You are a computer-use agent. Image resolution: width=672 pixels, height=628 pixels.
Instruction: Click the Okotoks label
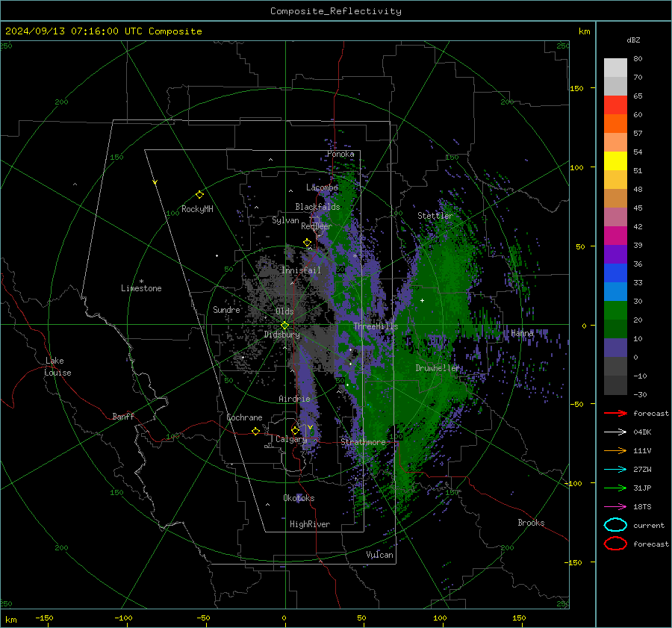pyautogui.click(x=299, y=498)
